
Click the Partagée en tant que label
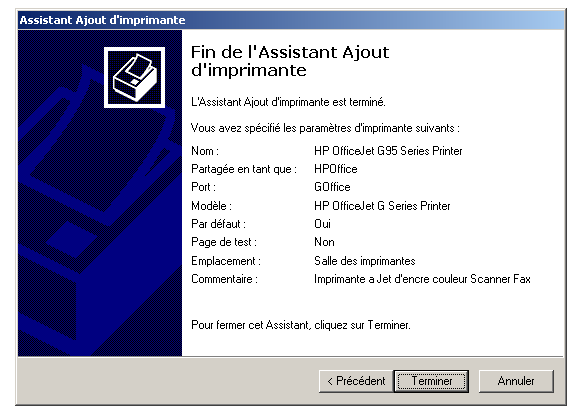(244, 169)
